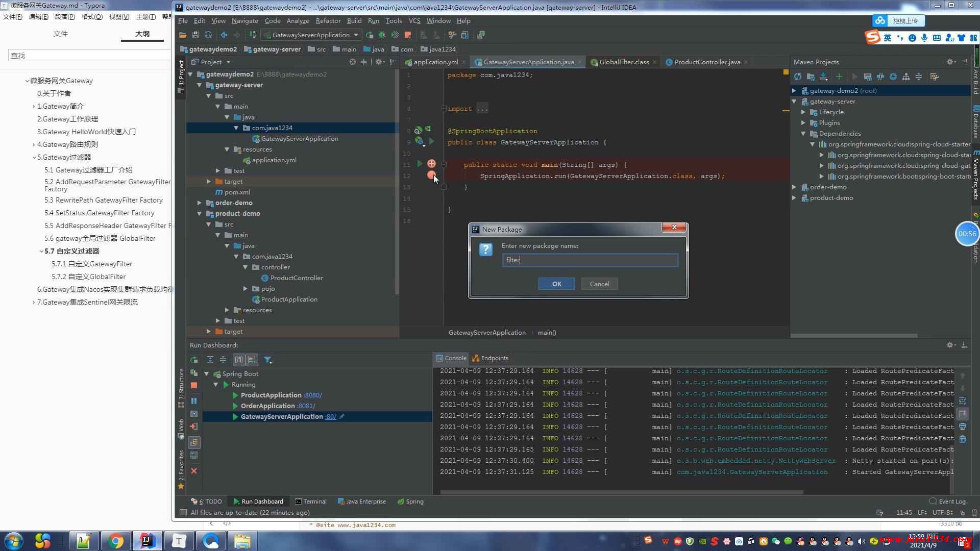Screen dimensions: 980x551
Task: Click the Back navigation arrow in toolbar
Action: click(224, 35)
